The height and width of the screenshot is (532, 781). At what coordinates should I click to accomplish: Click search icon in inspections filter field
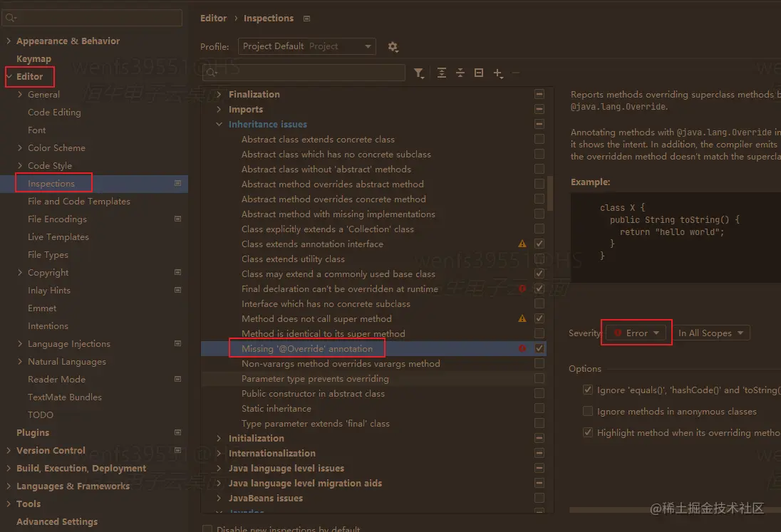pos(212,73)
